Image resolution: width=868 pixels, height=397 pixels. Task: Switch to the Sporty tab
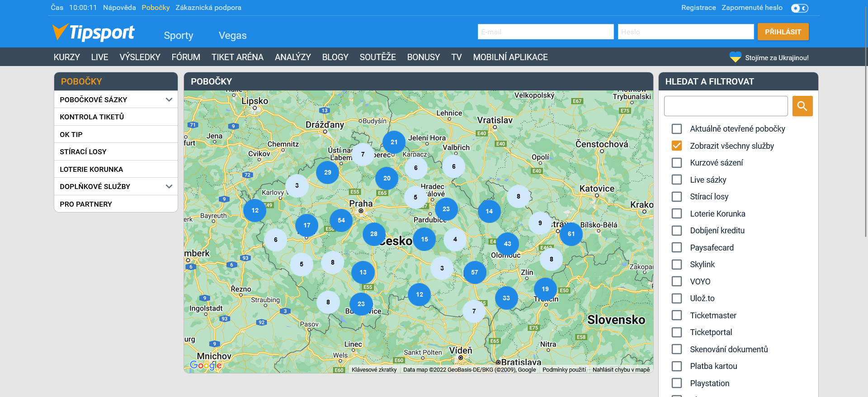(x=179, y=35)
